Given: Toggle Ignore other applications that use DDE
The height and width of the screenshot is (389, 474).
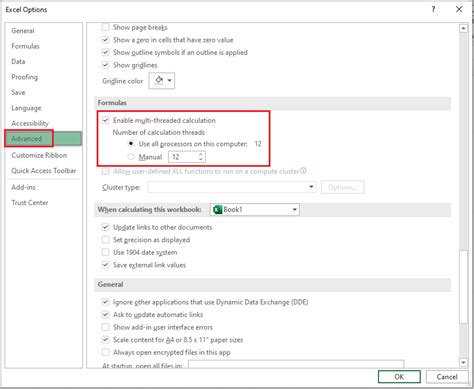Looking at the screenshot, I should tap(105, 302).
